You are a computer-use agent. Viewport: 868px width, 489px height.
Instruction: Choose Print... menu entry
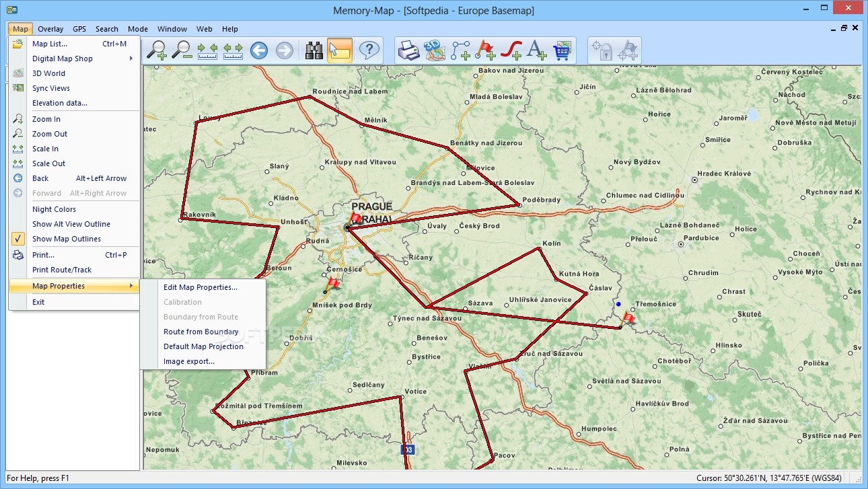click(x=74, y=255)
